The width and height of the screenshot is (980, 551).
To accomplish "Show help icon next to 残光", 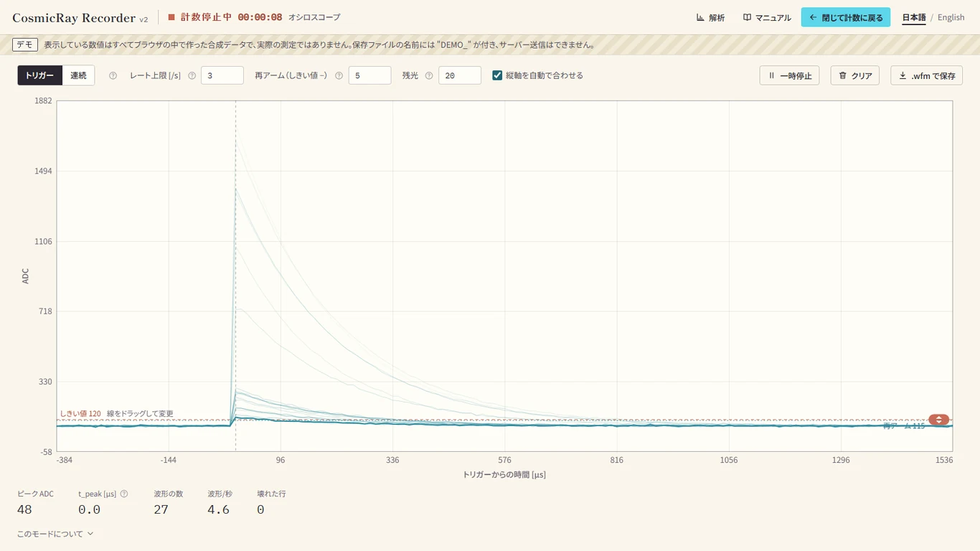I will click(429, 75).
